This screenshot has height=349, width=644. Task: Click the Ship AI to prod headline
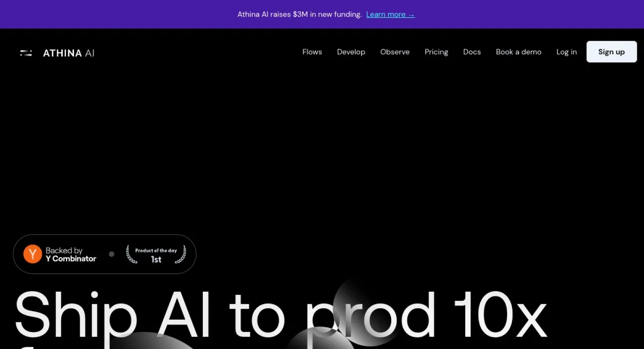[x=280, y=317]
